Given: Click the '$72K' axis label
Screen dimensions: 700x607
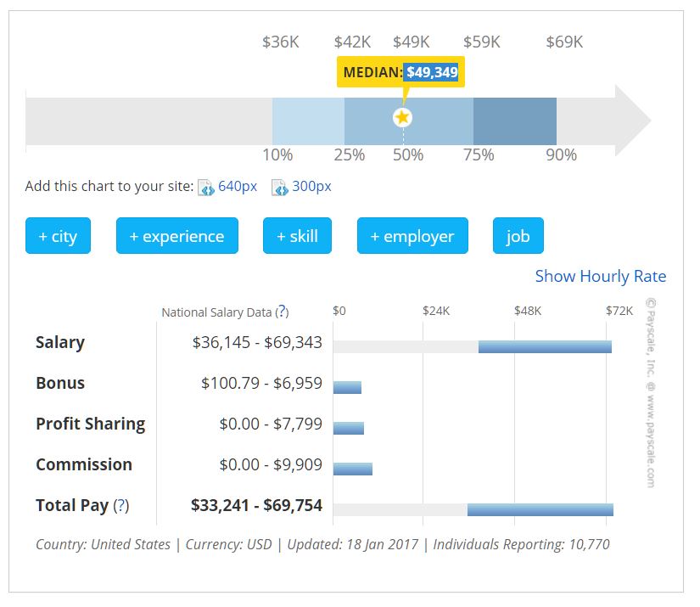Looking at the screenshot, I should (619, 311).
